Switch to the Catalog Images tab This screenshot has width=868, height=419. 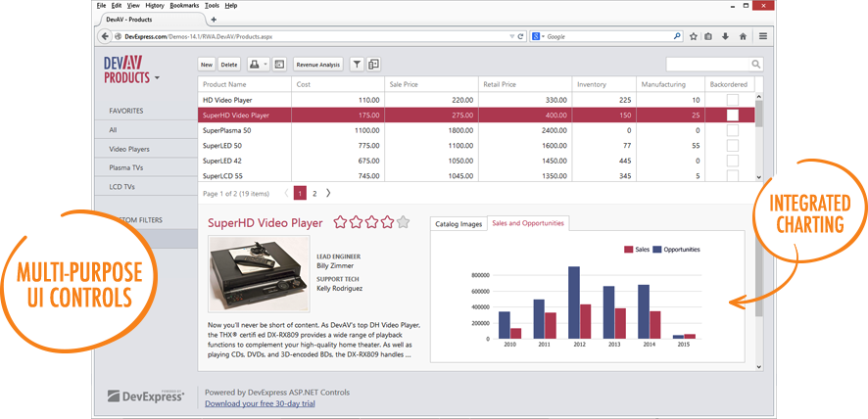click(458, 223)
